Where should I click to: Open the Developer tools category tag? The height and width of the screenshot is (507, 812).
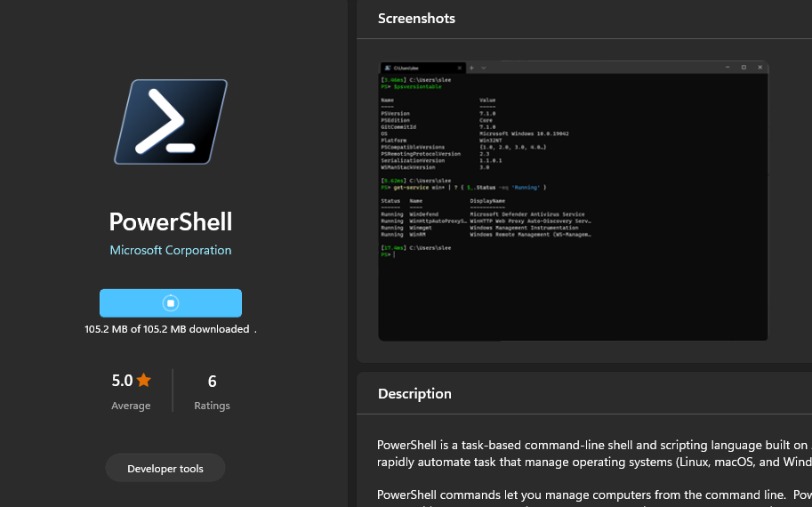pyautogui.click(x=165, y=468)
